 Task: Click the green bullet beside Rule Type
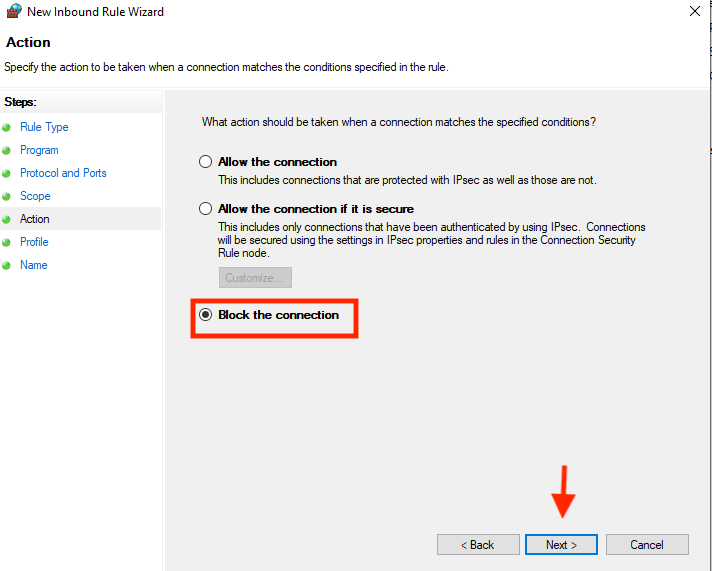(6, 128)
